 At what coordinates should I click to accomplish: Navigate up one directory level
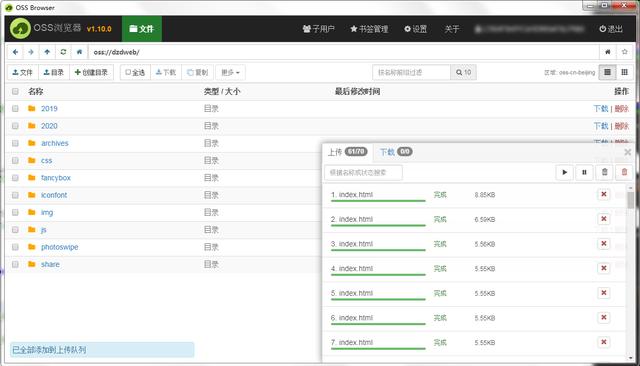pyautogui.click(x=47, y=52)
